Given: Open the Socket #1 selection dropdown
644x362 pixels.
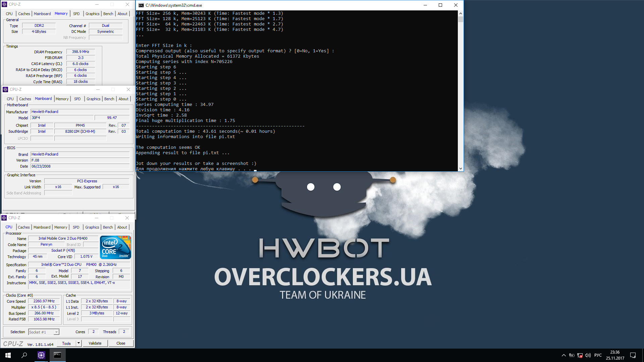Looking at the screenshot, I should [x=44, y=332].
